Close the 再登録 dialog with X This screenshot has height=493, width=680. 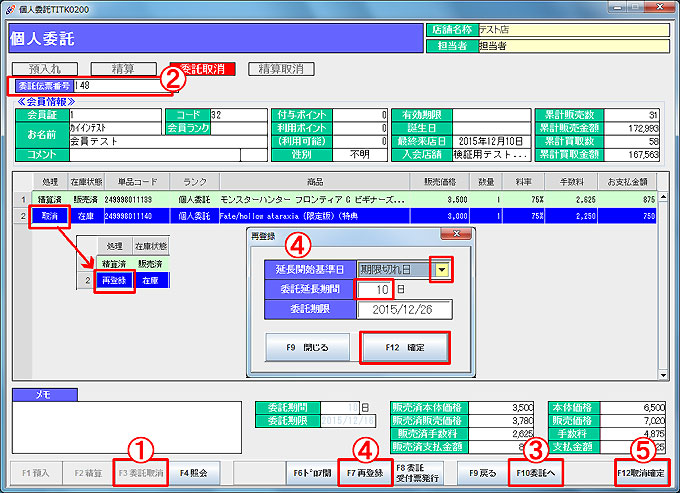(457, 234)
